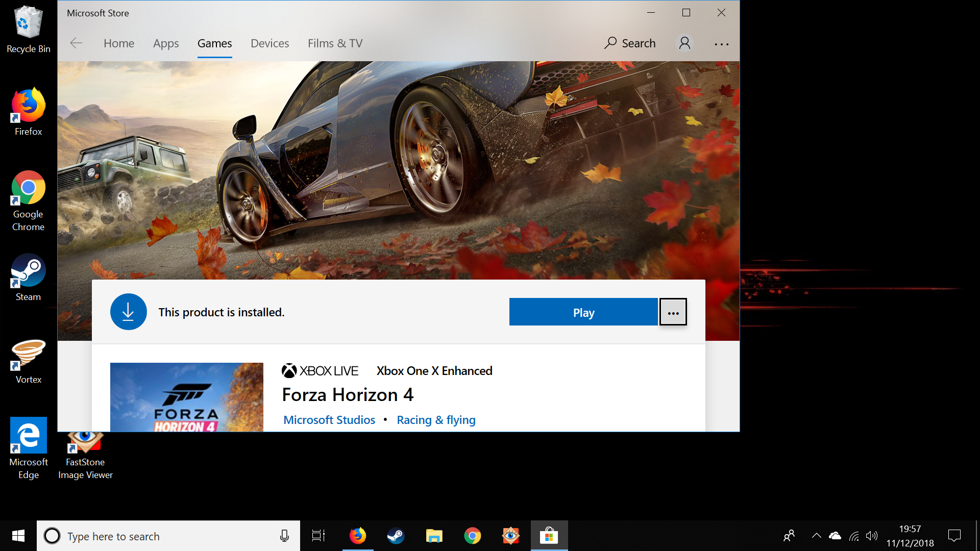Open the taskbar clock showing 19:57
This screenshot has height=551, width=980.
pyautogui.click(x=910, y=536)
